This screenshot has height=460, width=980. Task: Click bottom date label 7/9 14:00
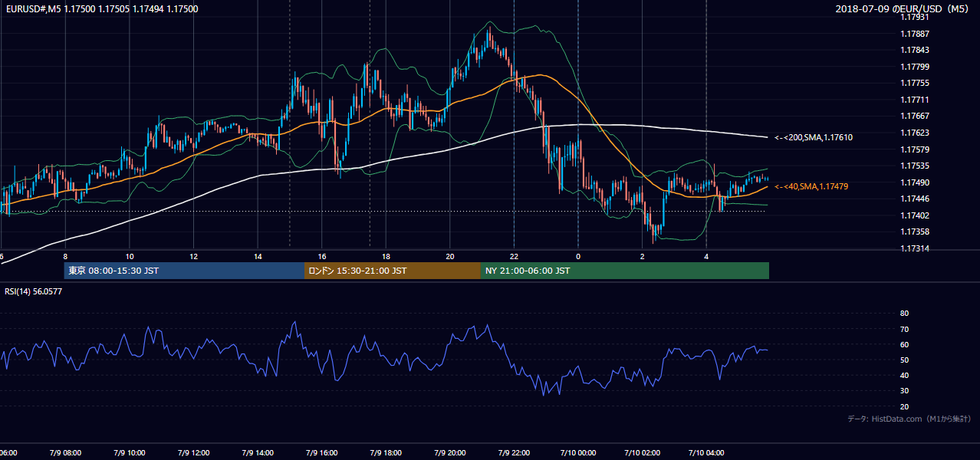(x=258, y=452)
